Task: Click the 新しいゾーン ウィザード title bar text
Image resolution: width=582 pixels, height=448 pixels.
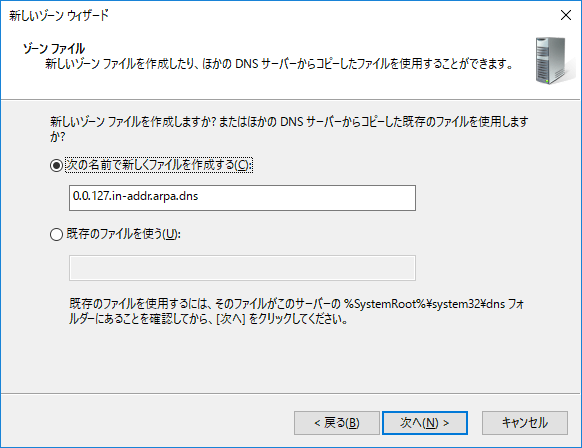Action: pyautogui.click(x=59, y=15)
